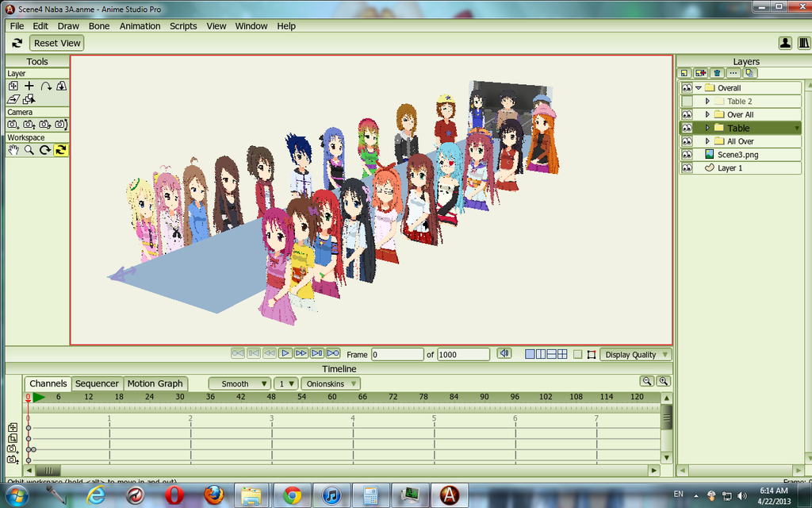
Task: Select the Scale Layer plus tool
Action: coord(29,86)
